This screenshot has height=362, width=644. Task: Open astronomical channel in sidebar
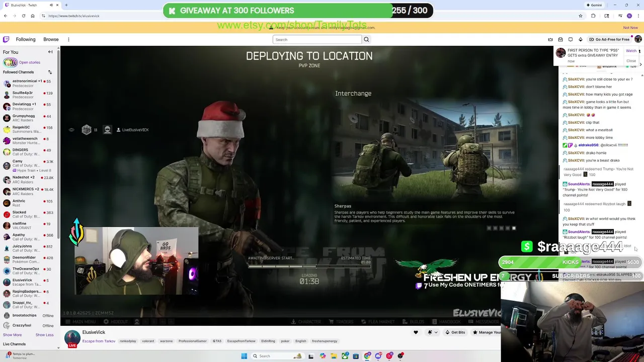click(x=29, y=83)
